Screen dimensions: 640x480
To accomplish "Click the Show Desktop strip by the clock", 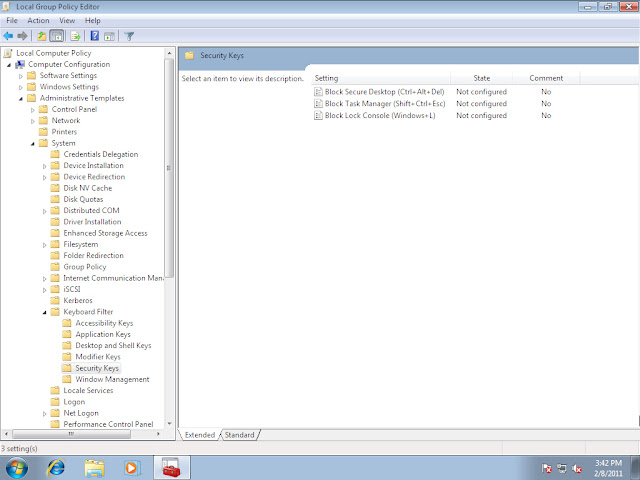I will 635,468.
